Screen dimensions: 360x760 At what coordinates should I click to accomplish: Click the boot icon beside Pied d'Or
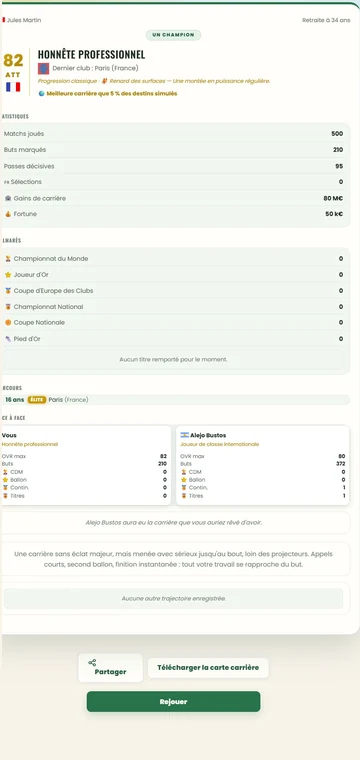pos(8,339)
